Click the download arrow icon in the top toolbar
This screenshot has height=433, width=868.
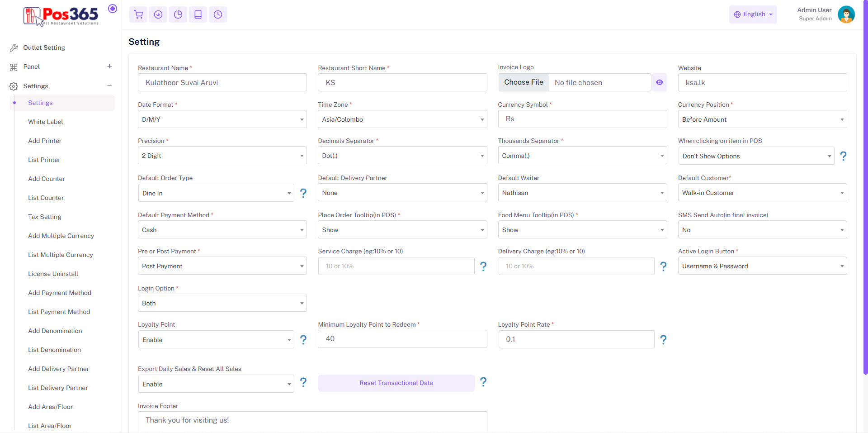[x=158, y=14]
